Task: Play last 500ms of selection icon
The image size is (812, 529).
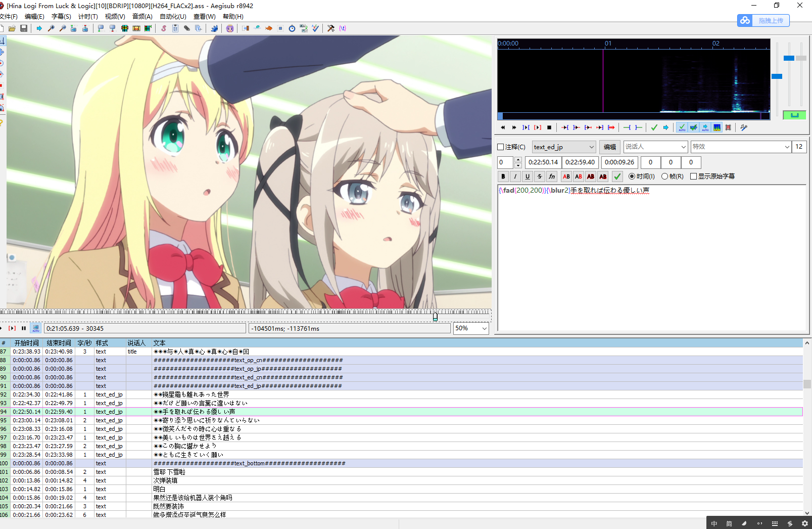Action: (600, 127)
